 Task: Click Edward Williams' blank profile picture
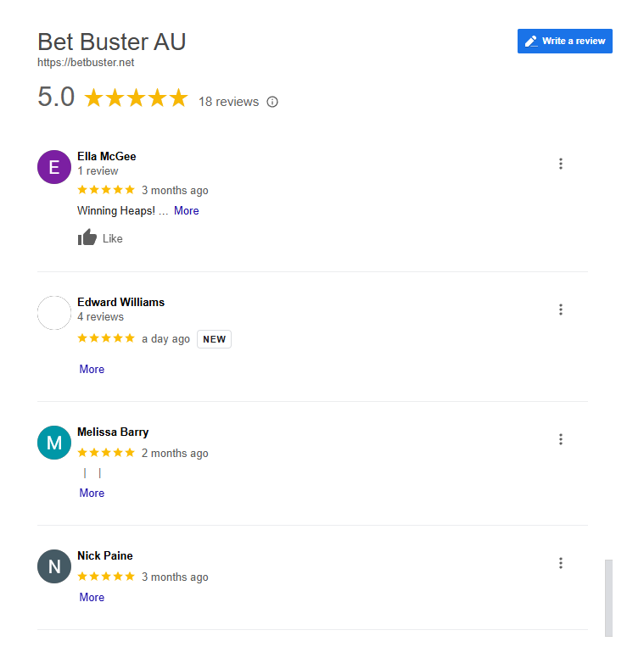(54, 313)
